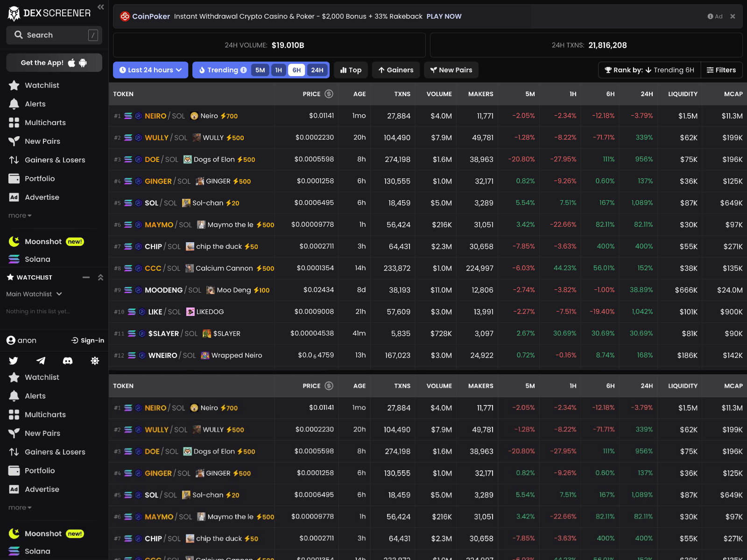Image resolution: width=747 pixels, height=560 pixels.
Task: Sort by VOLUME column in first table
Action: point(439,94)
